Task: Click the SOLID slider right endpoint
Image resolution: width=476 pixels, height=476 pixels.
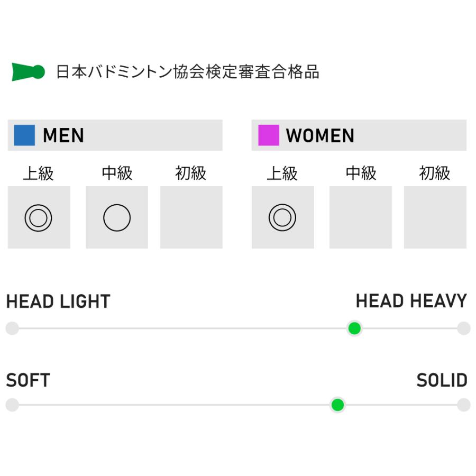Action: (x=464, y=406)
